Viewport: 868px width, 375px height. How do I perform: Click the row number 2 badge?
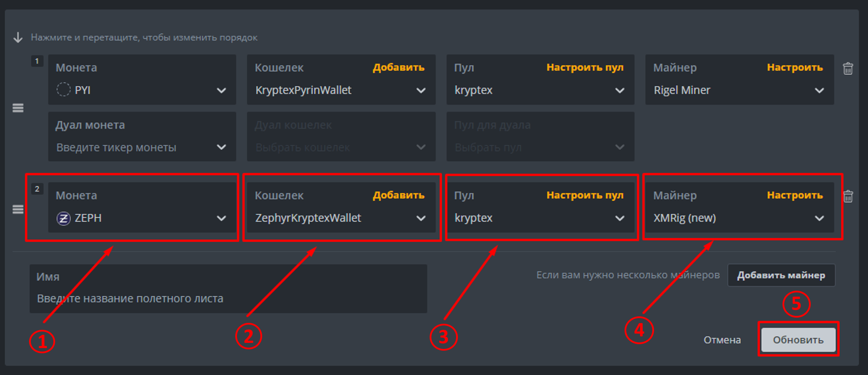[x=37, y=189]
